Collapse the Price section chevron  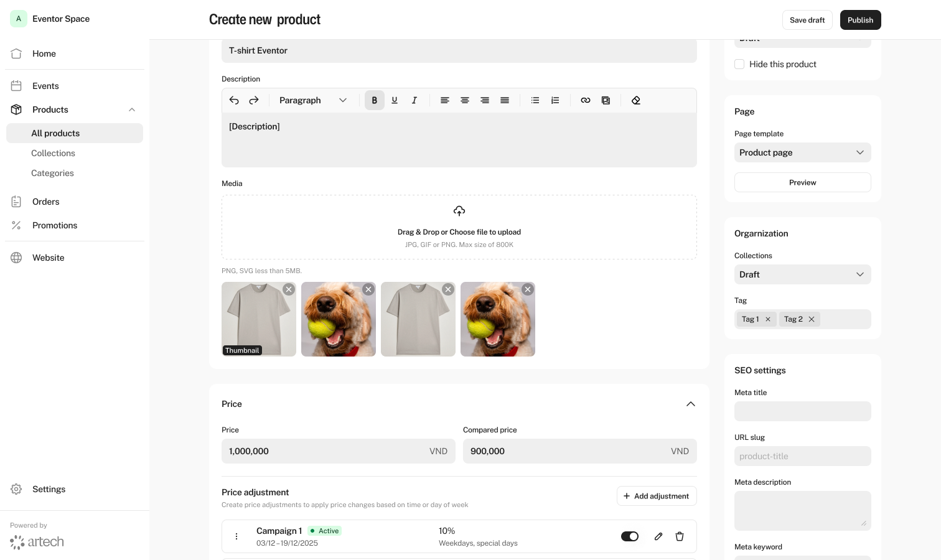point(690,404)
